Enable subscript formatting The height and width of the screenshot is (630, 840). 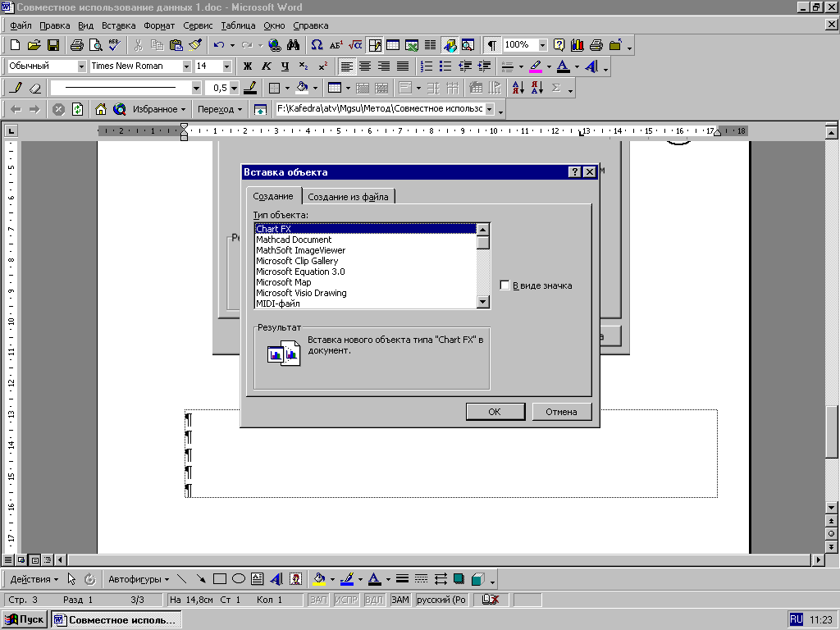click(304, 66)
